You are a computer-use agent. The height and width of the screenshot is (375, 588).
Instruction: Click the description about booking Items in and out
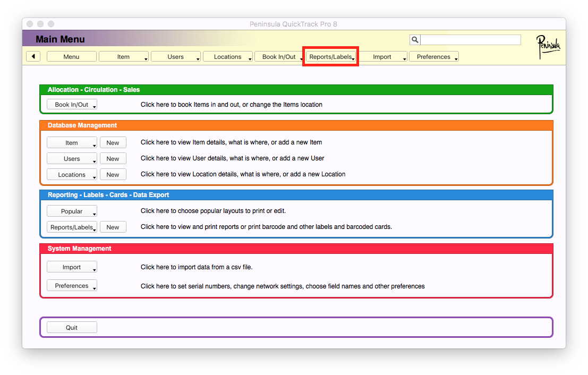point(232,105)
